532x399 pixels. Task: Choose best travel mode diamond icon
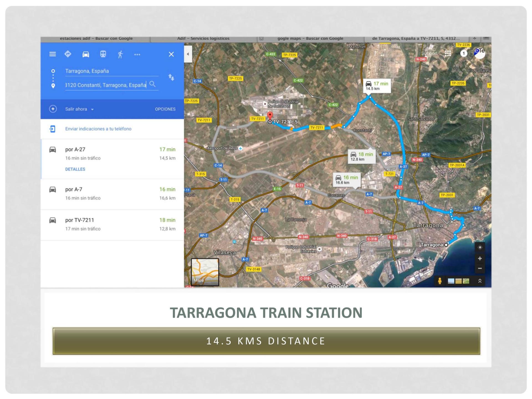click(68, 54)
